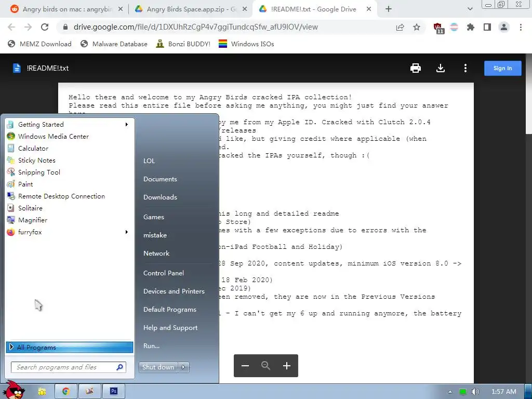
Task: Click the green tray status icon
Action: click(463, 392)
